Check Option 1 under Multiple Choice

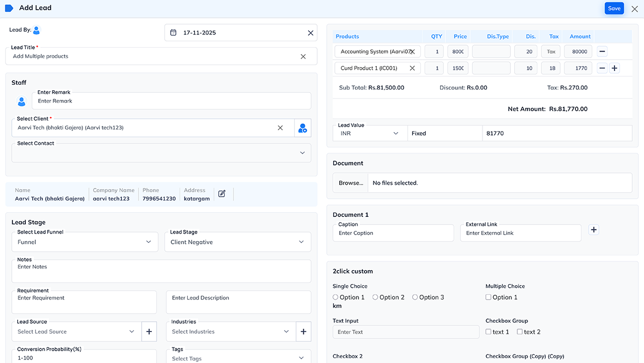[488, 296]
